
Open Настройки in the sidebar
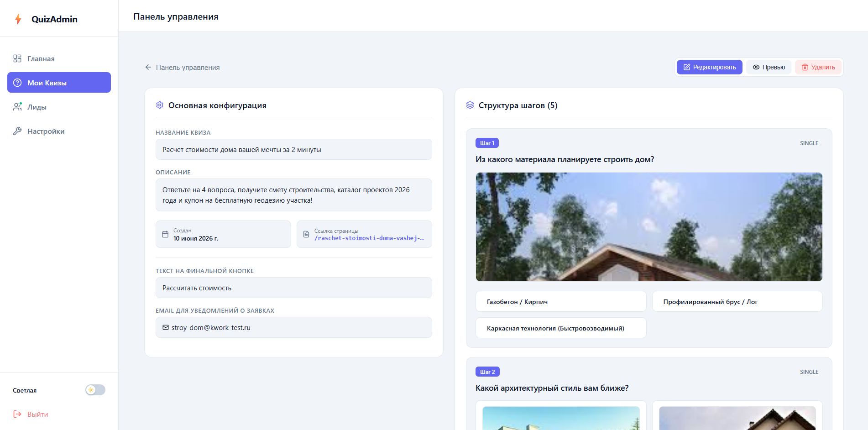pyautogui.click(x=59, y=131)
